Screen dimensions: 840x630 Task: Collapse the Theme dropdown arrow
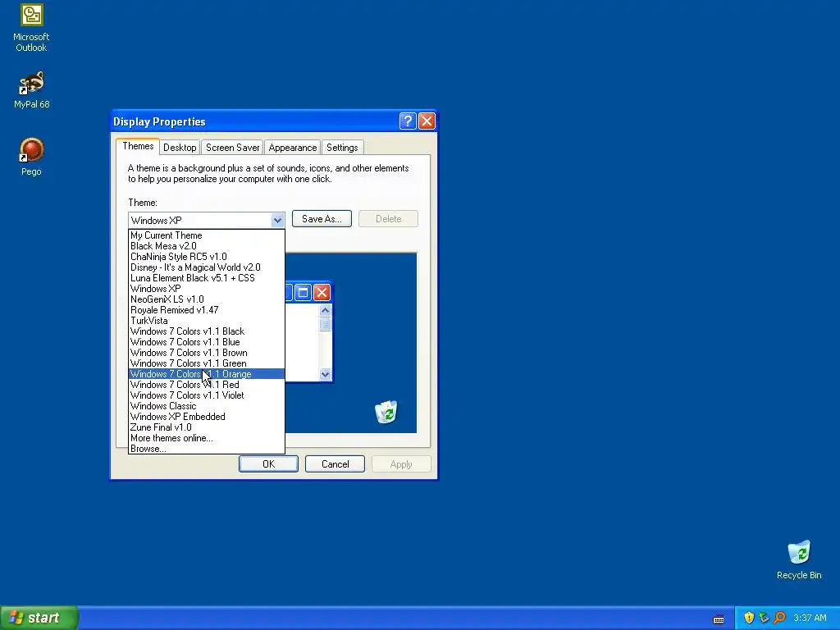click(x=277, y=220)
